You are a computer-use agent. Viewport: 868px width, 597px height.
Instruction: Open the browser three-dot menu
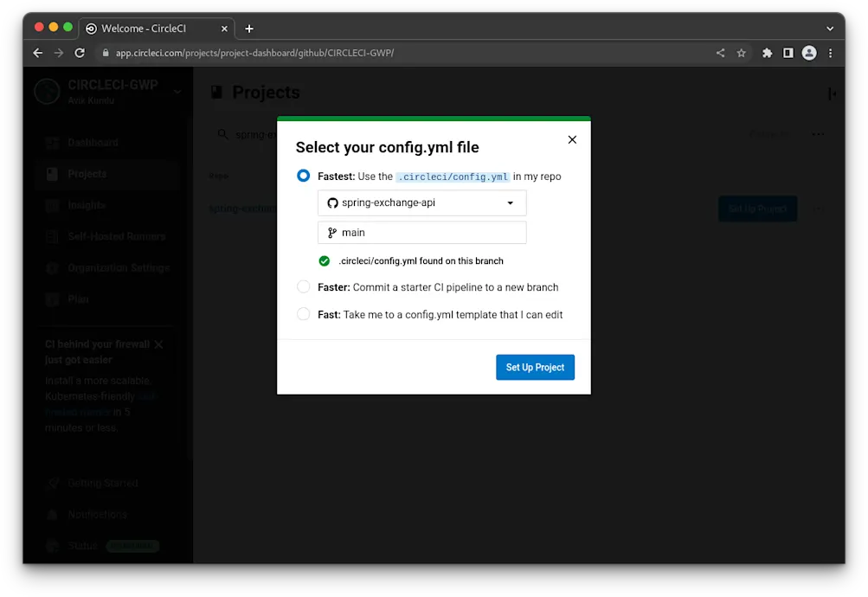830,53
